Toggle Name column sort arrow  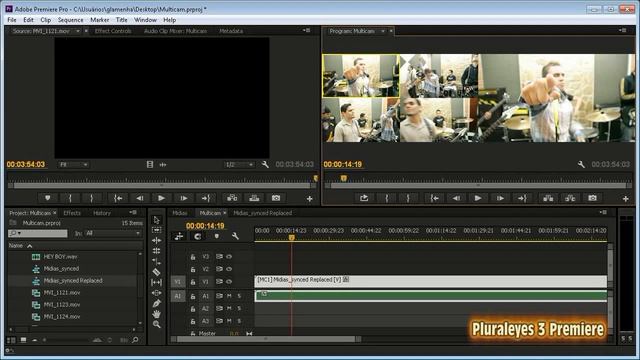pos(29,246)
